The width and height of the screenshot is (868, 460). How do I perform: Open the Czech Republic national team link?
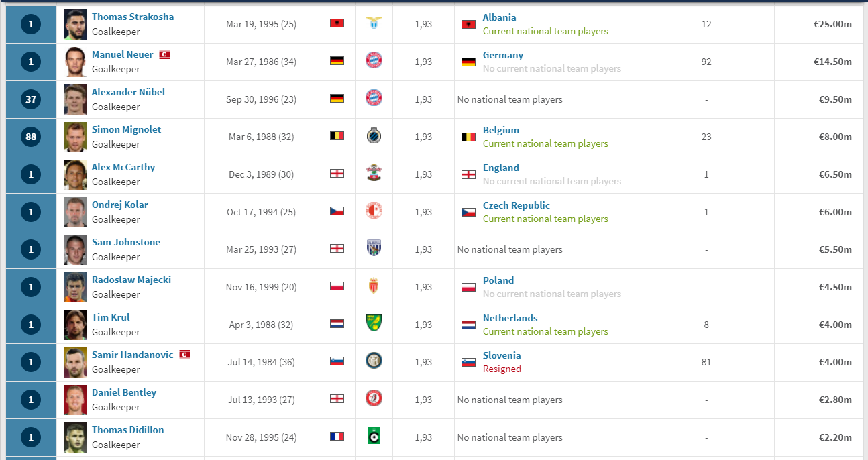tap(517, 205)
